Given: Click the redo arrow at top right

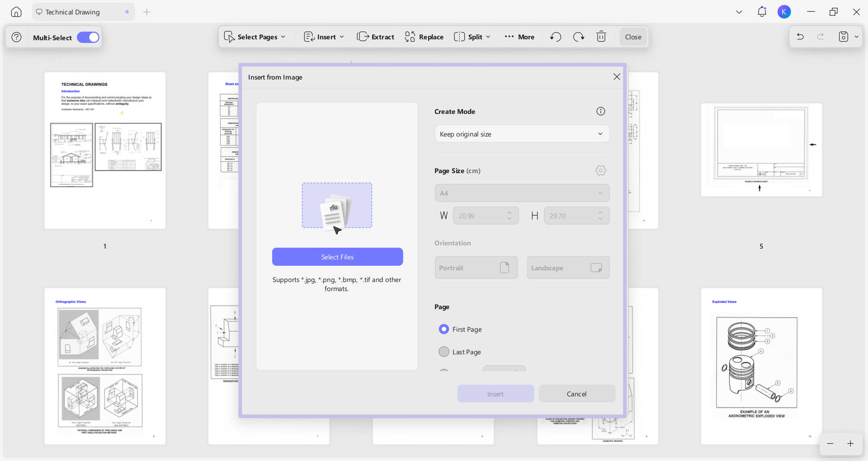Looking at the screenshot, I should [x=821, y=37].
